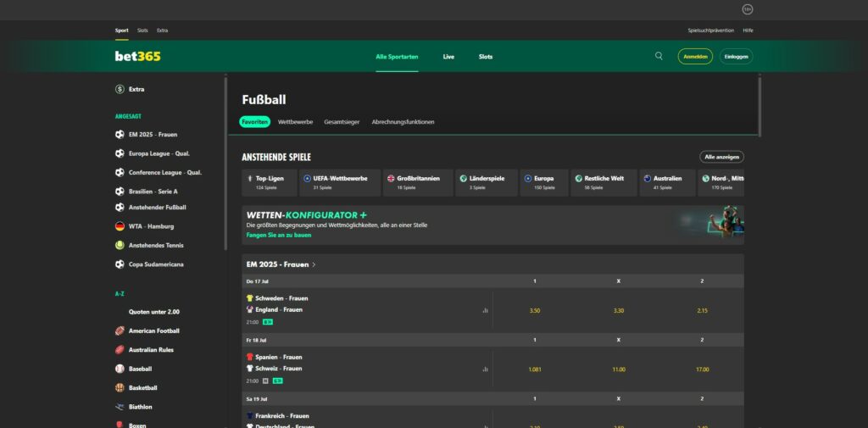Select Restliche Welt tile
Image resolution: width=868 pixels, height=428 pixels.
604,183
